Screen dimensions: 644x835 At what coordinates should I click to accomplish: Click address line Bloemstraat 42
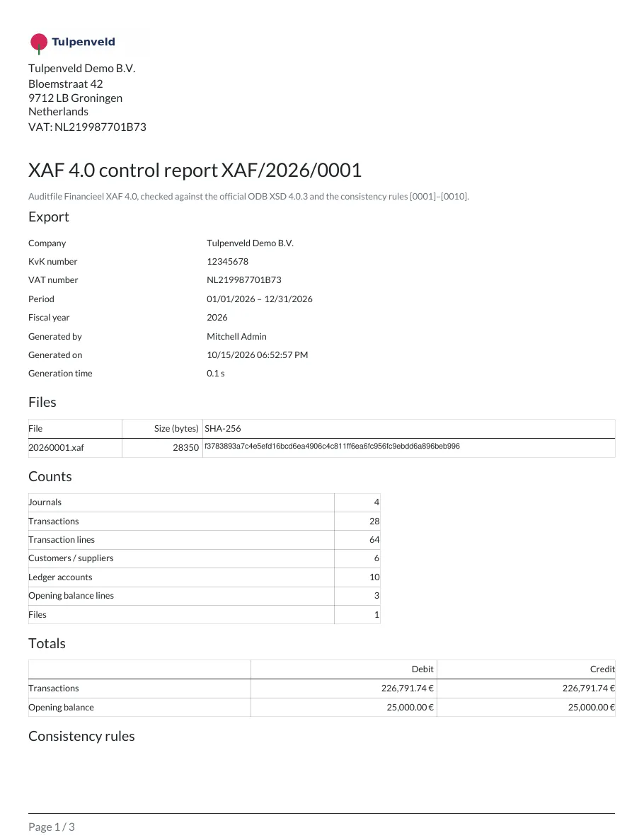66,84
